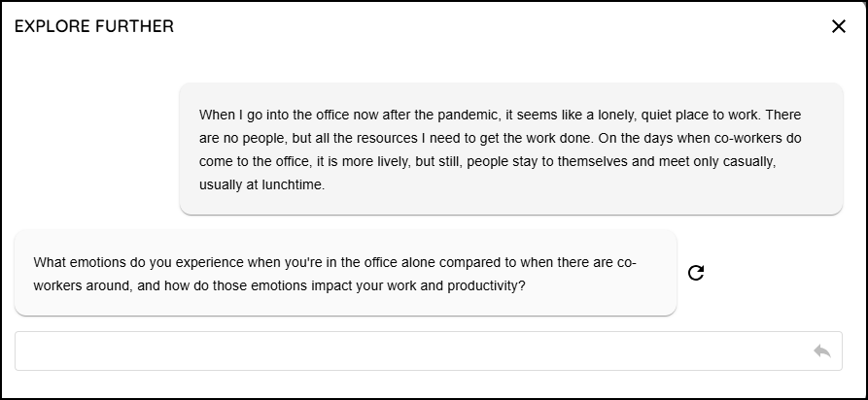868x400 pixels.
Task: Click the EXPLORE FURTHER heading
Action: coord(94,26)
